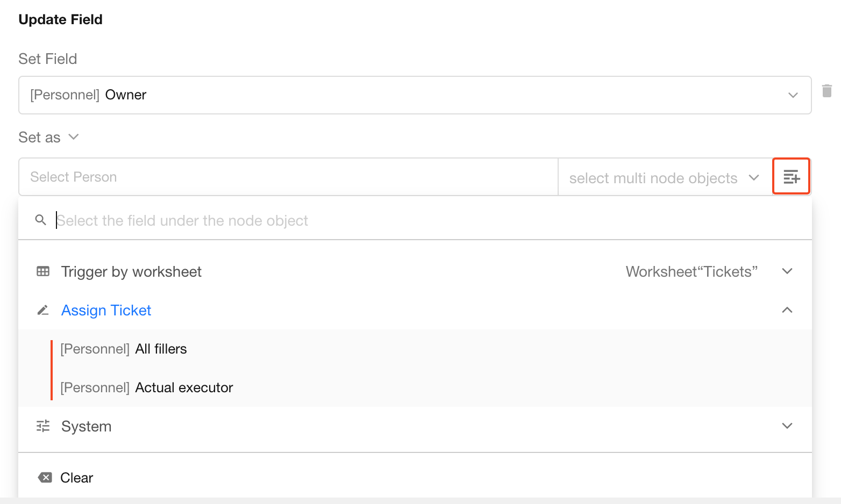This screenshot has height=504, width=841.
Task: Click the Assign Ticket pencil icon
Action: pyautogui.click(x=43, y=310)
